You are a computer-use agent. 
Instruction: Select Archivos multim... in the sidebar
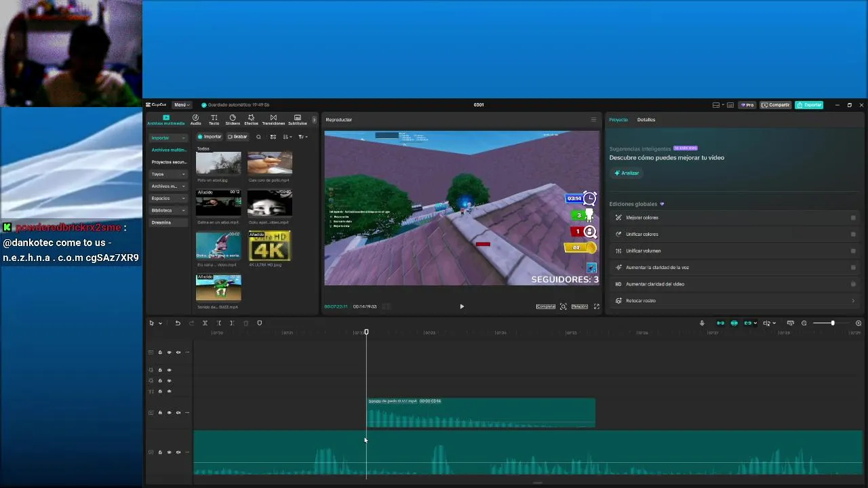pyautogui.click(x=168, y=150)
